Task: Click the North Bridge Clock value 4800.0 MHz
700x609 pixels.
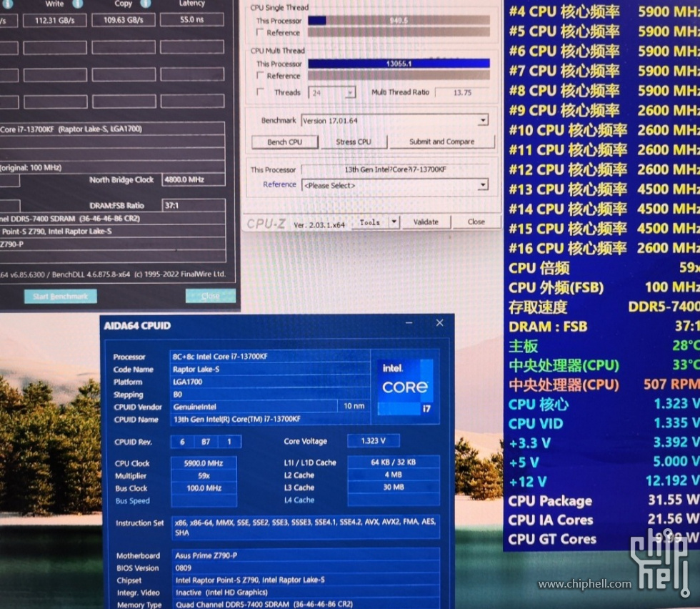Action: click(x=194, y=179)
